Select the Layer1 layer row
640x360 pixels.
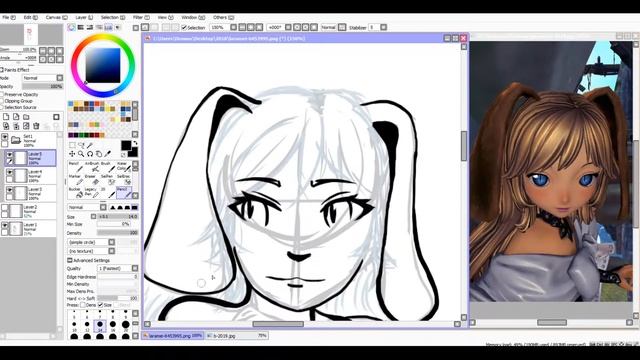(x=28, y=229)
